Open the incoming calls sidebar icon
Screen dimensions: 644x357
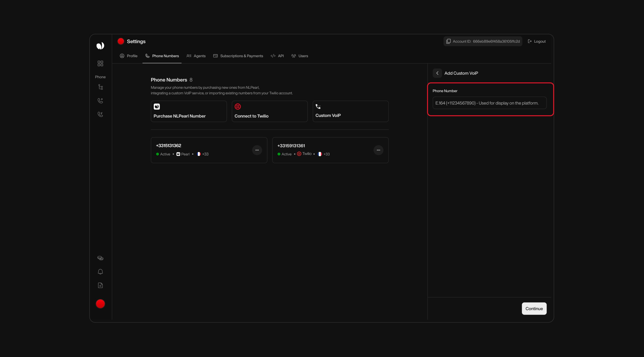click(100, 114)
